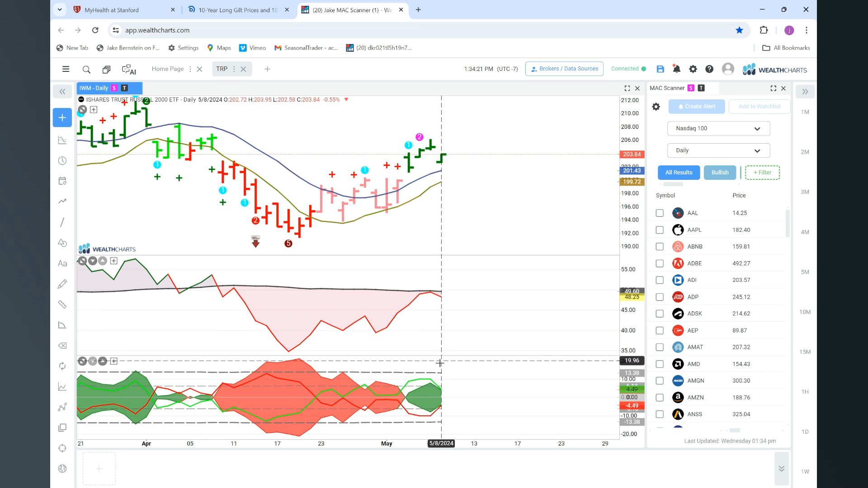868x488 pixels.
Task: Open Chrome tab search dropdown arrow
Action: pos(60,9)
